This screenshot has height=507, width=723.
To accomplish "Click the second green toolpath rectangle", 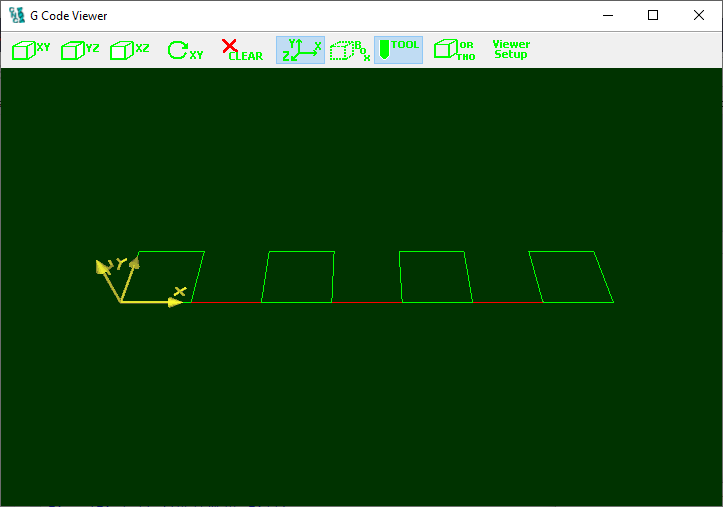I will (298, 277).
